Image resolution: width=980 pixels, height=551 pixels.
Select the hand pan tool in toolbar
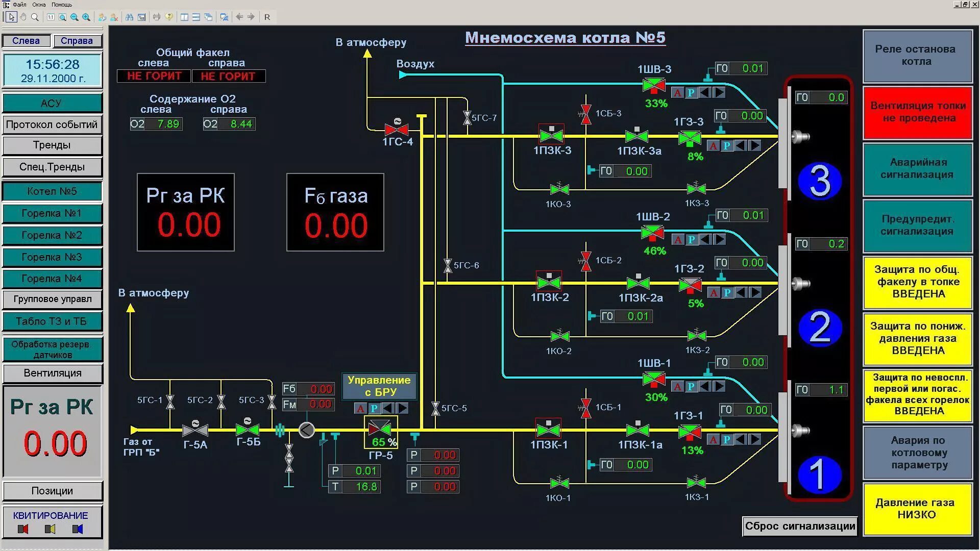pyautogui.click(x=23, y=17)
